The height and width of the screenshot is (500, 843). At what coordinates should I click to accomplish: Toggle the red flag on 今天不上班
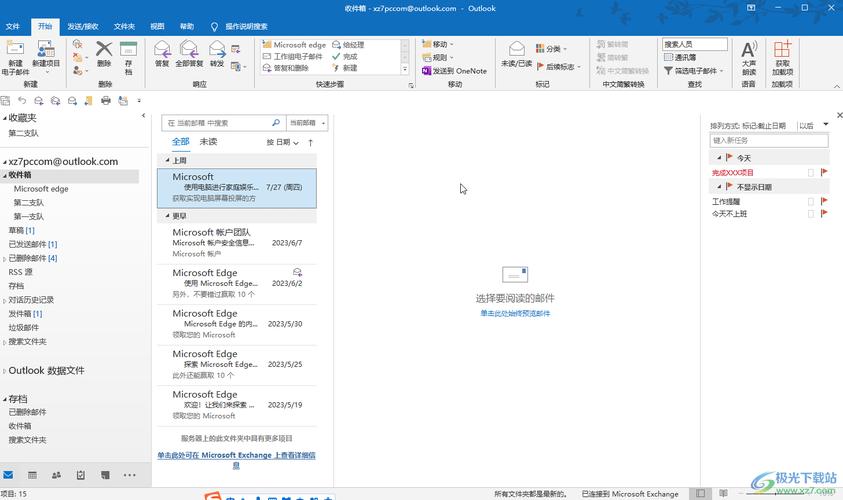[x=824, y=213]
